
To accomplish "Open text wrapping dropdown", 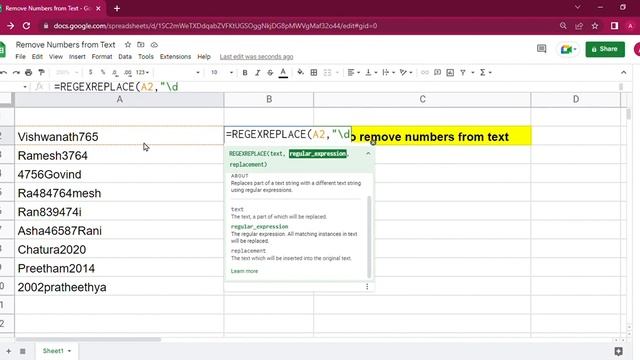I will 388,73.
